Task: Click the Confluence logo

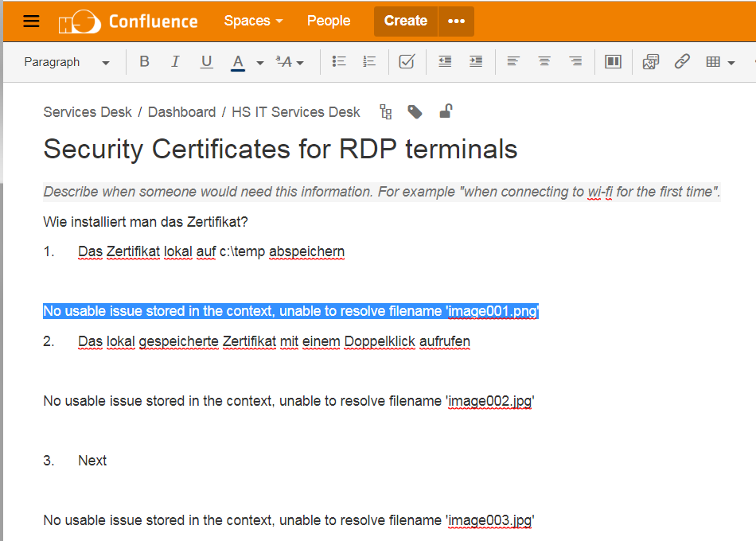Action: (128, 21)
